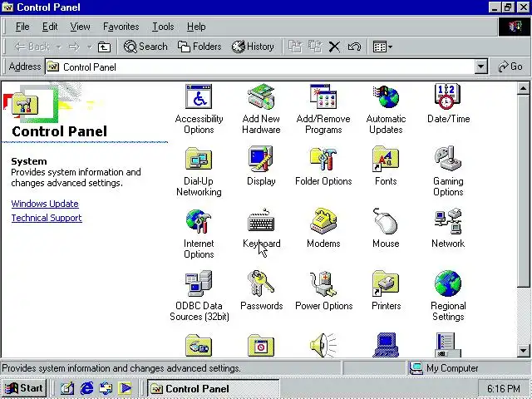Select the Keyboard icon
The width and height of the screenshot is (532, 399).
click(261, 220)
